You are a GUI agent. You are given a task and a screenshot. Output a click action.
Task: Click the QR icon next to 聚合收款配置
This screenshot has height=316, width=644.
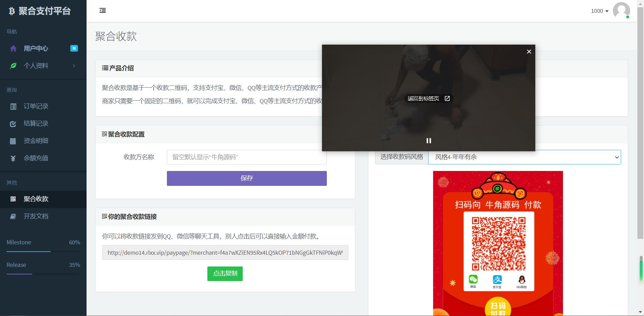pos(104,134)
